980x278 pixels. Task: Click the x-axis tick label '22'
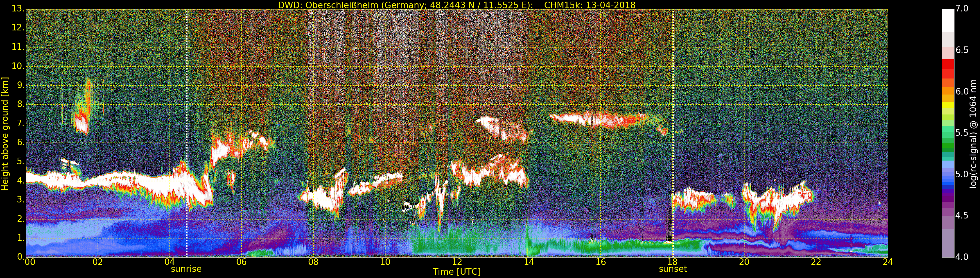(816, 262)
